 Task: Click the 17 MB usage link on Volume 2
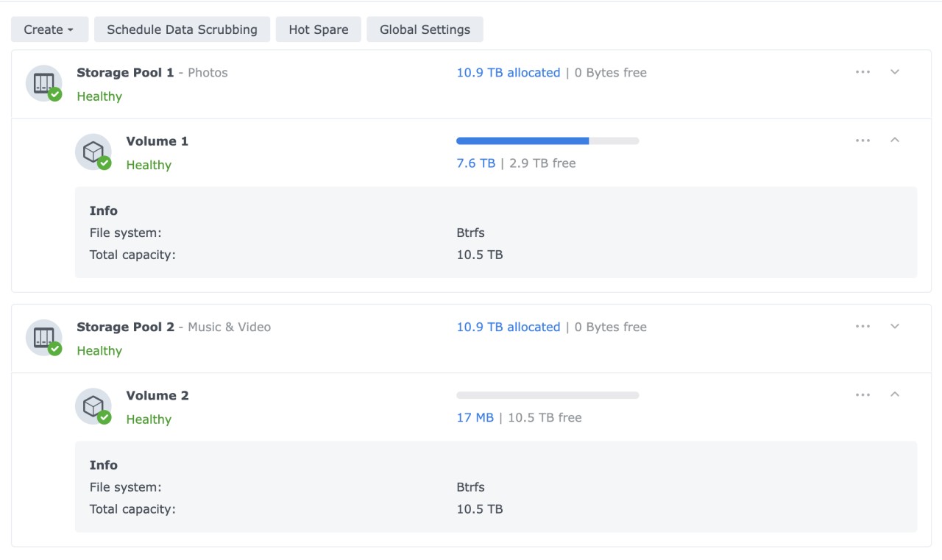tap(475, 417)
